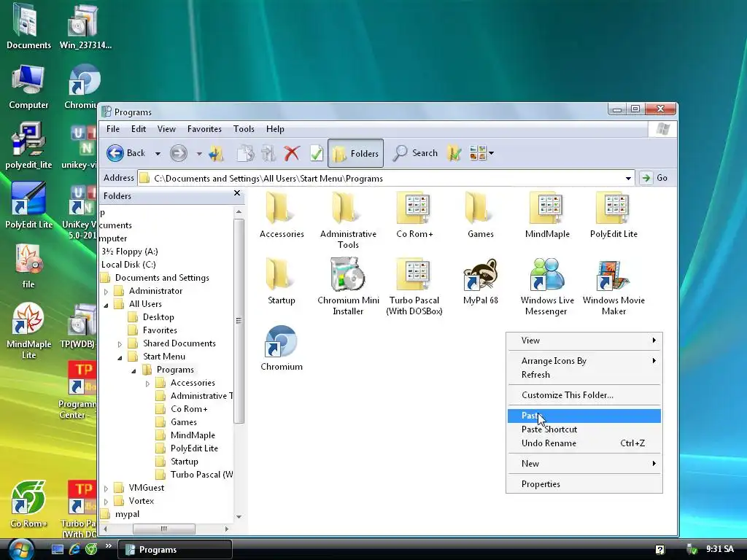Screen dimensions: 747x560
Task: Click Internet Explorer quick launch icon
Action: (x=74, y=550)
